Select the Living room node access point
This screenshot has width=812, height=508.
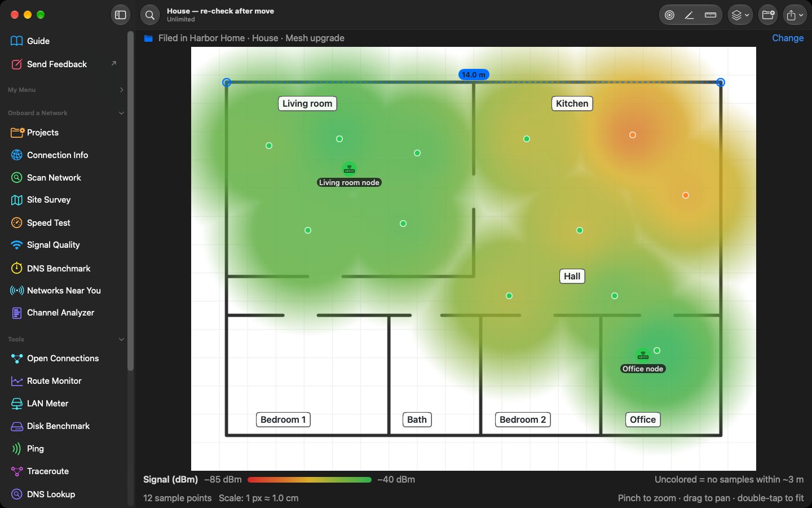tap(349, 169)
